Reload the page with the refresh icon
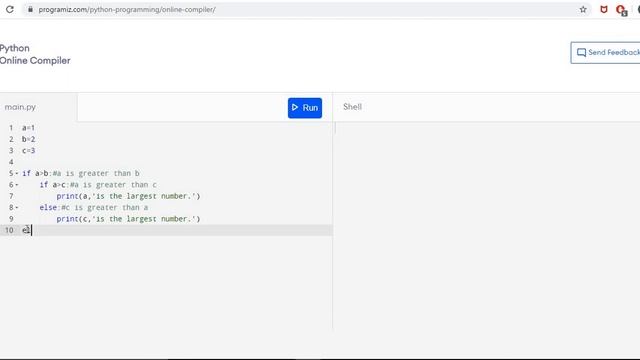Screen dimensions: 640x360 pos(9,9)
